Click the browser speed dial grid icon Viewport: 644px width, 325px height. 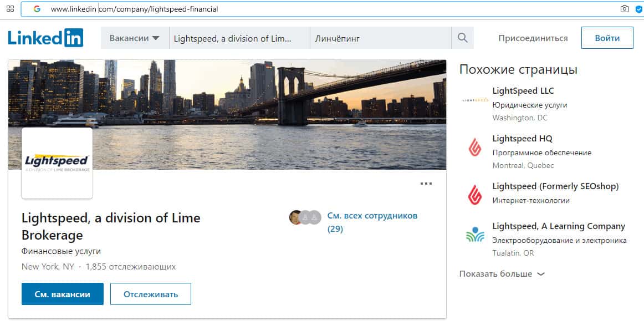(10, 9)
